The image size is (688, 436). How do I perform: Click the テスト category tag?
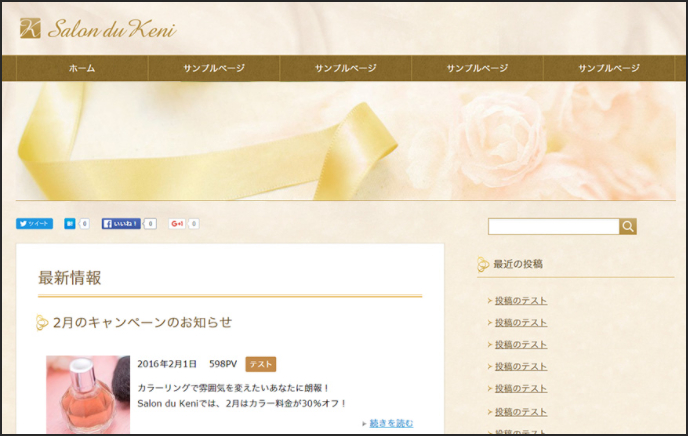click(x=261, y=364)
